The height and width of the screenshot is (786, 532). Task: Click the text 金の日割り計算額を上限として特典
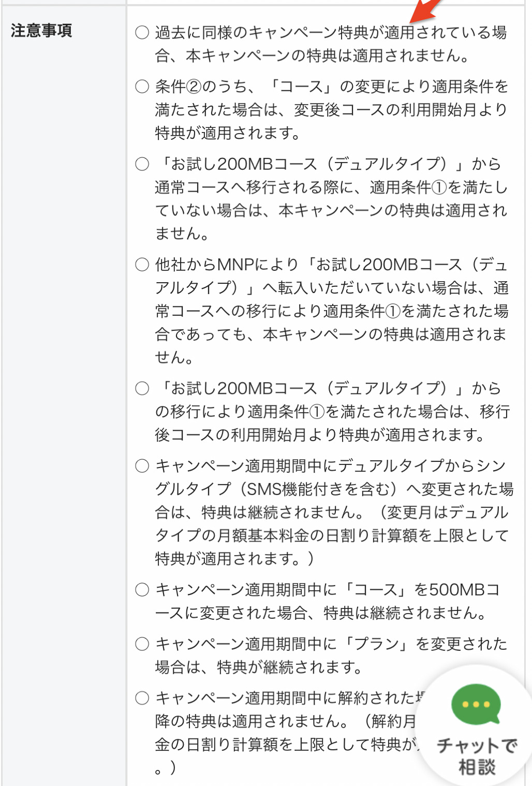pos(286,744)
